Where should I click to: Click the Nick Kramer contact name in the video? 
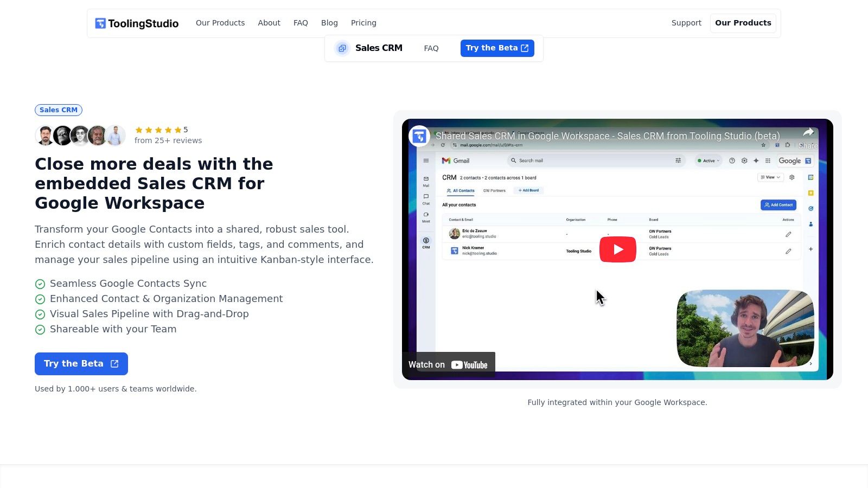473,248
